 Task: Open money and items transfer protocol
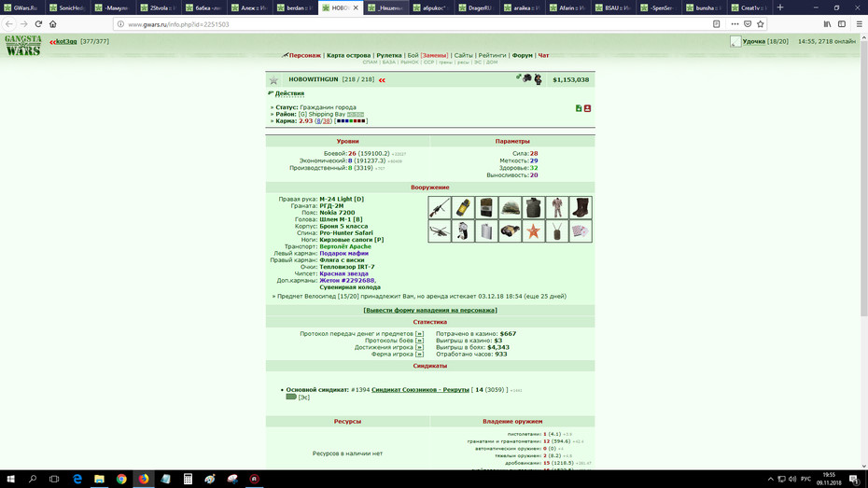tap(419, 334)
